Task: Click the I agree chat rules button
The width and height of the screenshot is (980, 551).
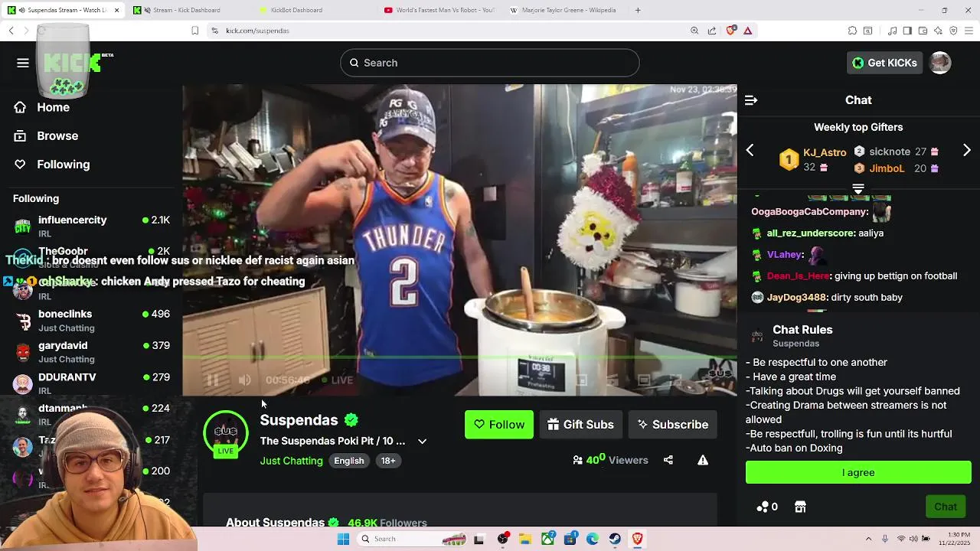Action: coord(858,472)
